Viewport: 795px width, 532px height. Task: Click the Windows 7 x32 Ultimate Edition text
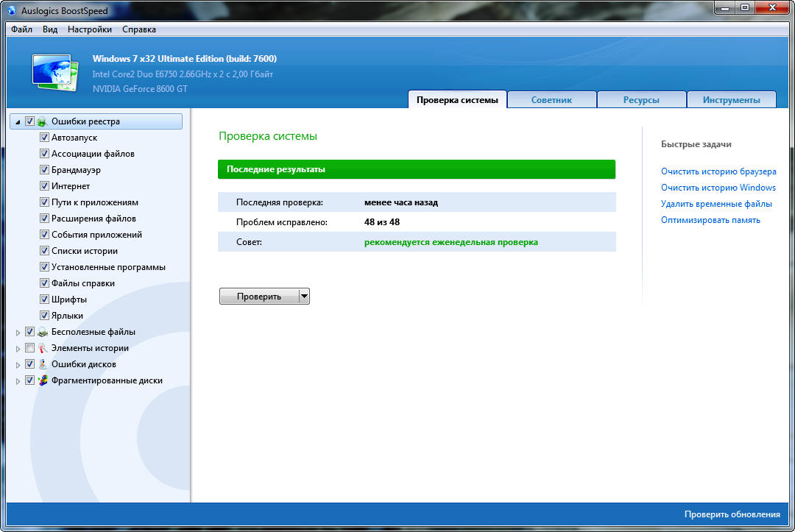pyautogui.click(x=185, y=59)
